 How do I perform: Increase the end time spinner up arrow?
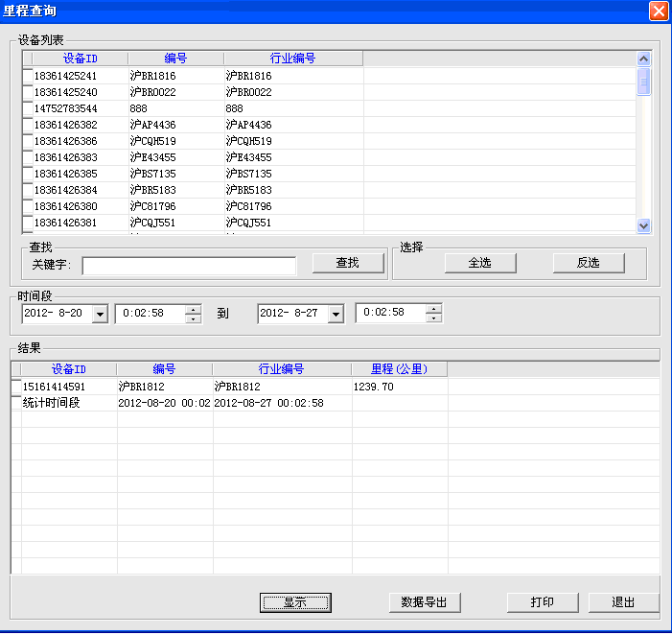point(433,309)
